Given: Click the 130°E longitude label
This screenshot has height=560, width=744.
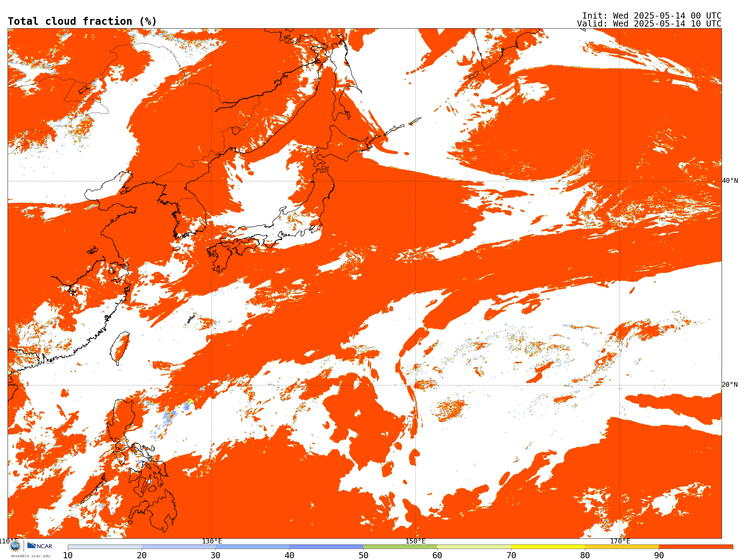Looking at the screenshot, I should tap(212, 541).
